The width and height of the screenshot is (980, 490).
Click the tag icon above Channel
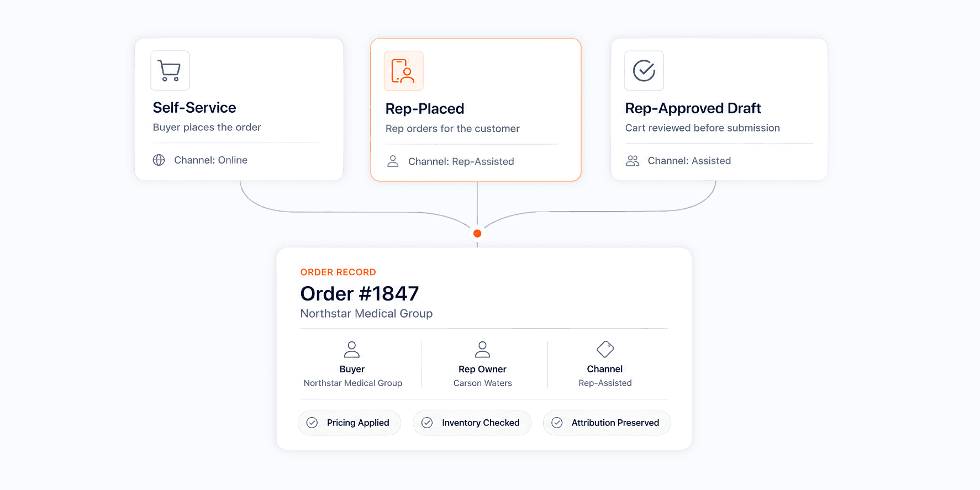(605, 349)
